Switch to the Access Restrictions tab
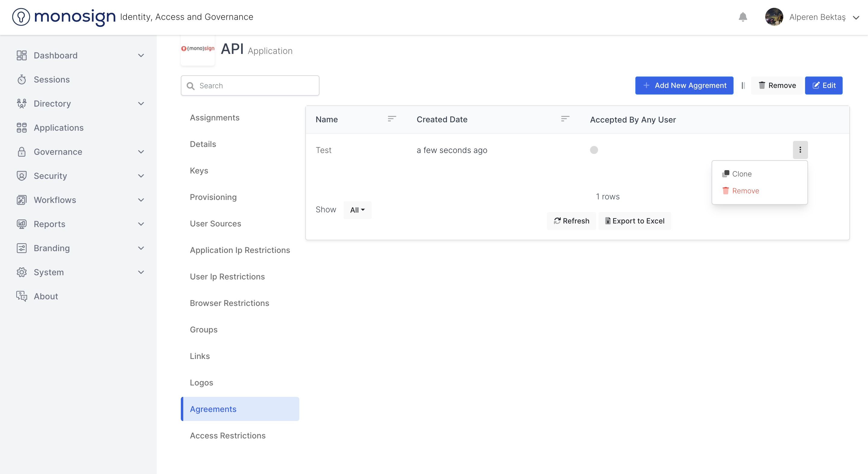Screen dimensions: 868x474 [x=228, y=435]
